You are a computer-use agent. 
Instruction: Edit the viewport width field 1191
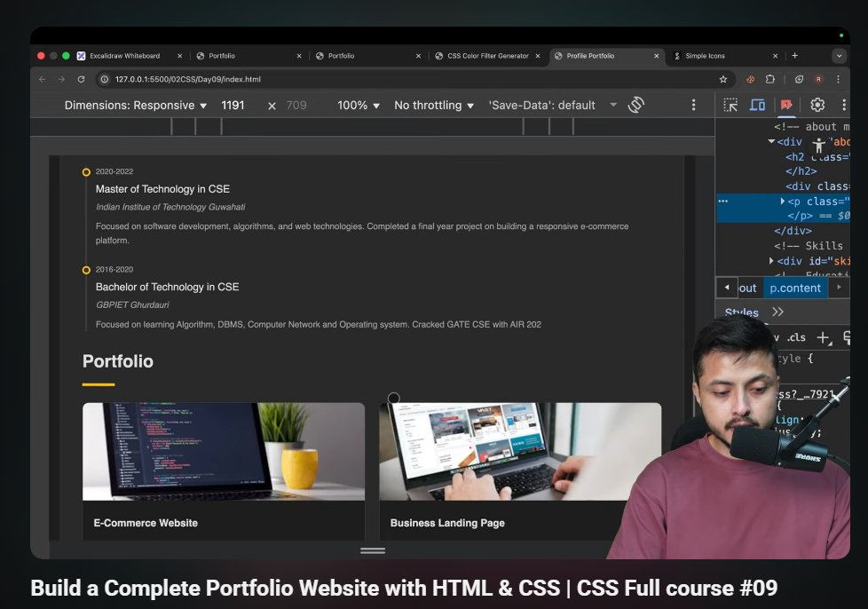233,105
